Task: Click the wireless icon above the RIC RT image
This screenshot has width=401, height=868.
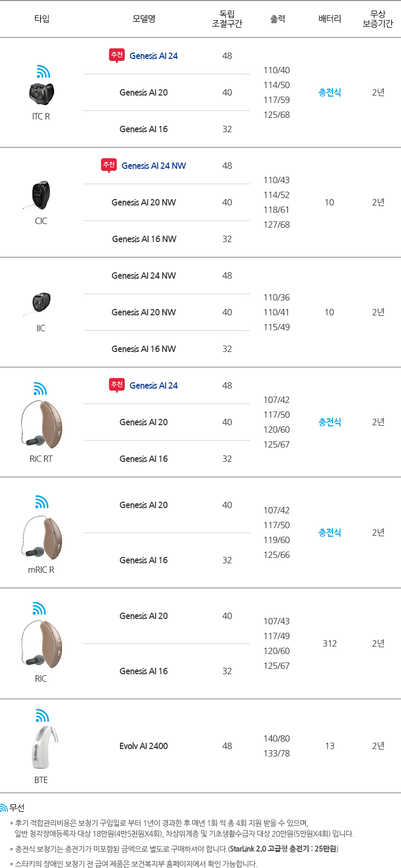Action: [x=40, y=389]
